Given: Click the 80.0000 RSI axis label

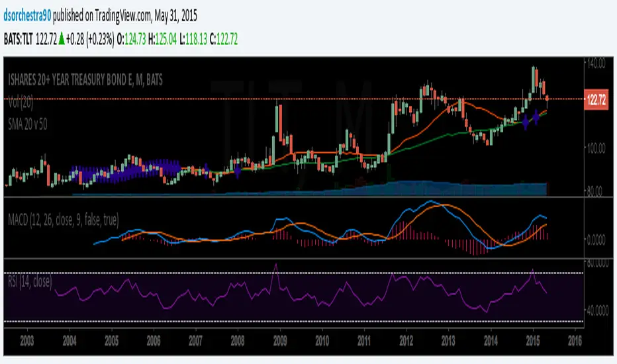Looking at the screenshot, I should (x=598, y=263).
